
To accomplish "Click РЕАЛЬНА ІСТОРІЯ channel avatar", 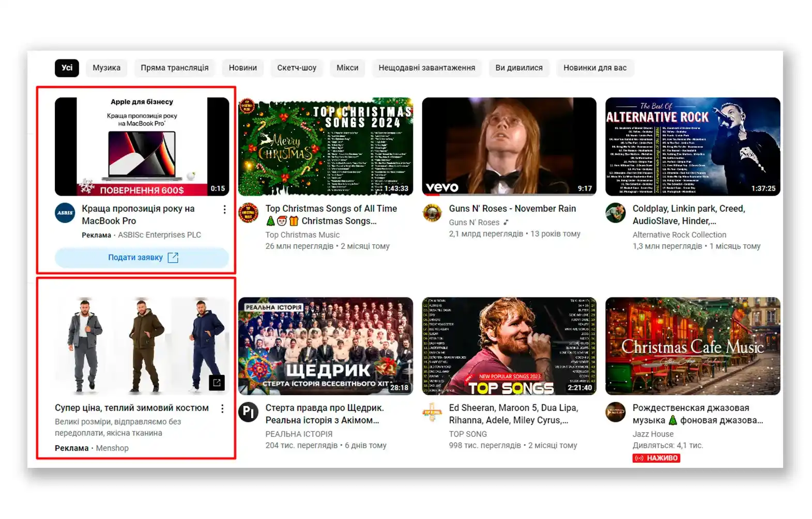I will coord(249,412).
